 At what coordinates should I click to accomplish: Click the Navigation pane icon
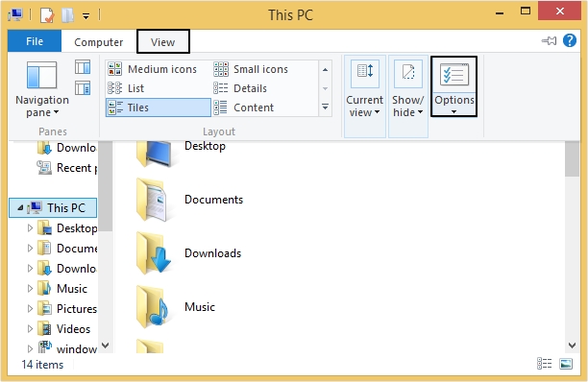[x=41, y=75]
